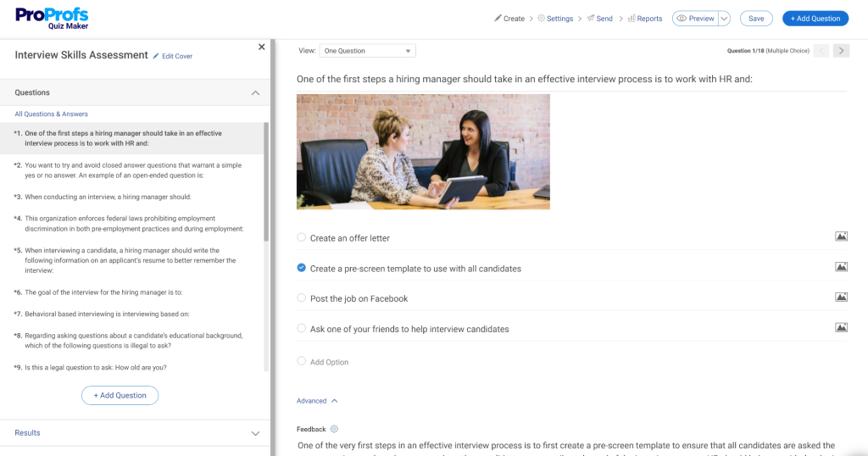This screenshot has width=868, height=456.
Task: Open the View 'One Question' dropdown
Action: click(368, 51)
